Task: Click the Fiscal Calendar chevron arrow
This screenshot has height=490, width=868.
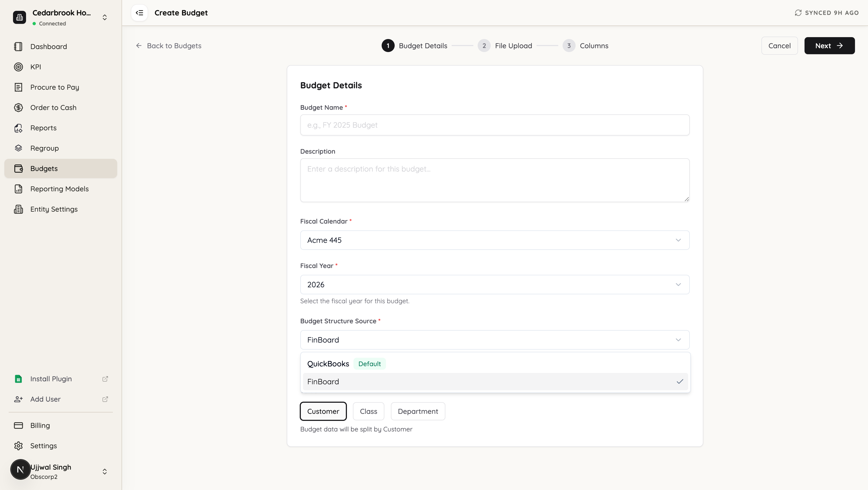Action: tap(678, 240)
